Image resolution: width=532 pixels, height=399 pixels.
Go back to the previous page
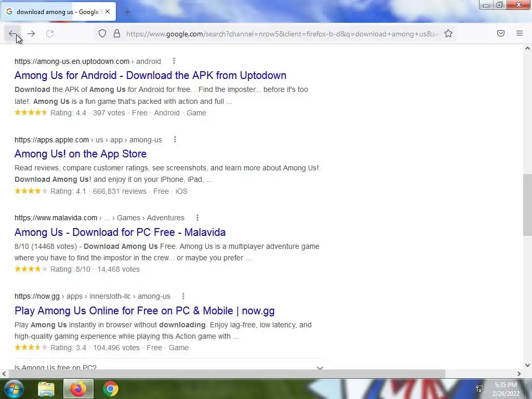pos(12,34)
